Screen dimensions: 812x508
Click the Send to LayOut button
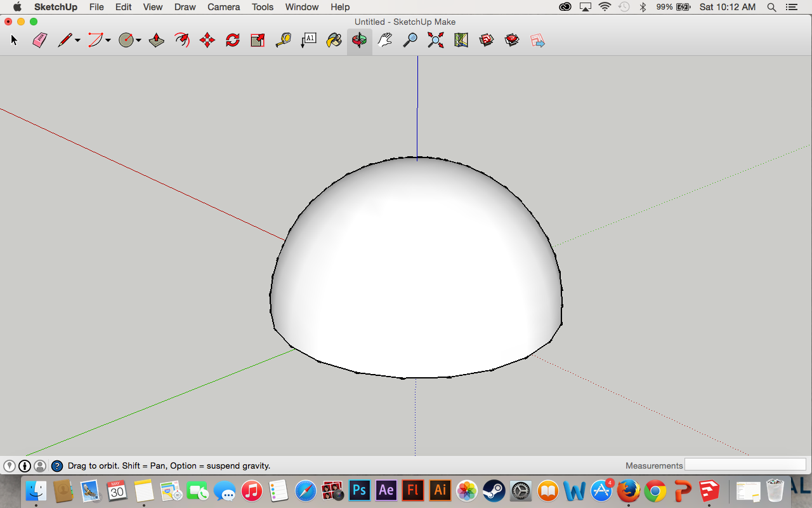(x=537, y=39)
